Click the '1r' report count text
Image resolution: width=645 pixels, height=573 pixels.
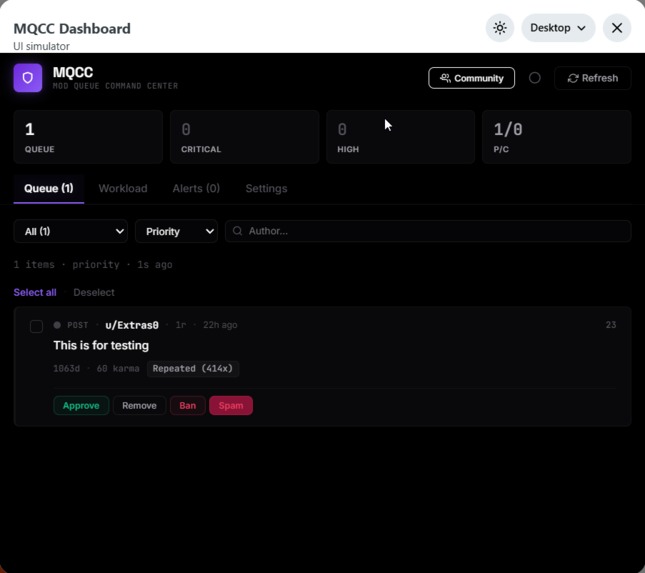[181, 325]
